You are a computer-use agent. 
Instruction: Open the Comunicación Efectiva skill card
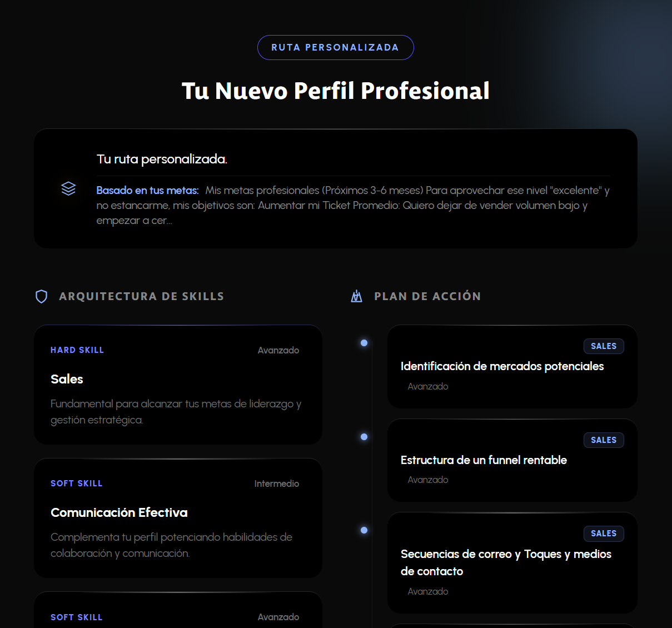click(178, 518)
